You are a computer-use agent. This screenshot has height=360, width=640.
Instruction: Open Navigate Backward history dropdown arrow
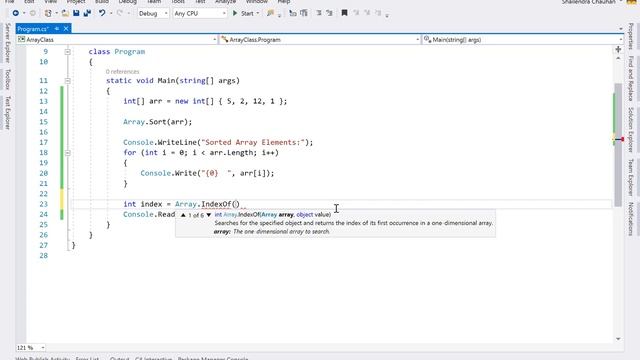(24, 13)
